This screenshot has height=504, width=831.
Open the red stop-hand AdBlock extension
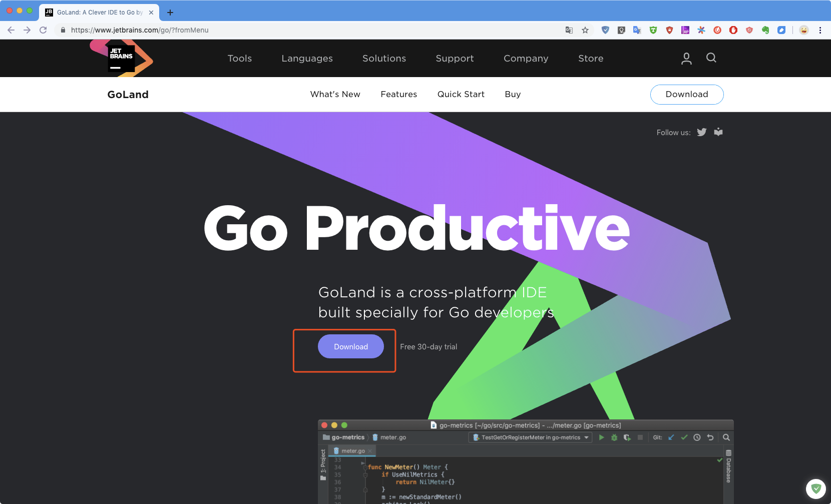point(733,30)
